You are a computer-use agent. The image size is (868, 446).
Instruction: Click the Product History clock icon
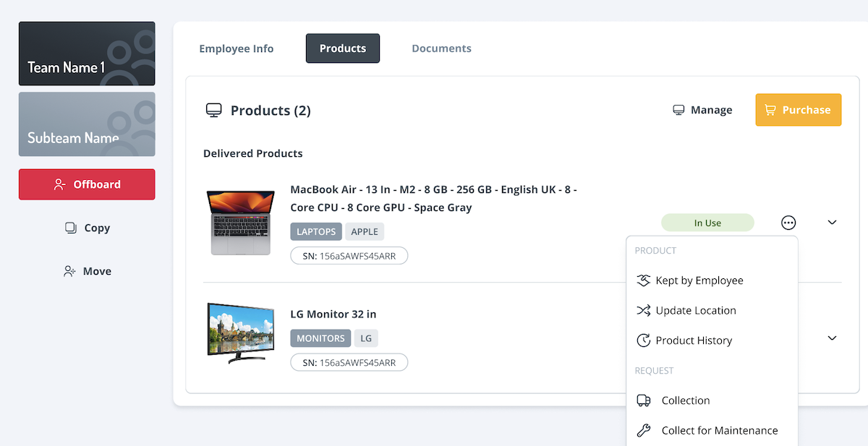(643, 340)
